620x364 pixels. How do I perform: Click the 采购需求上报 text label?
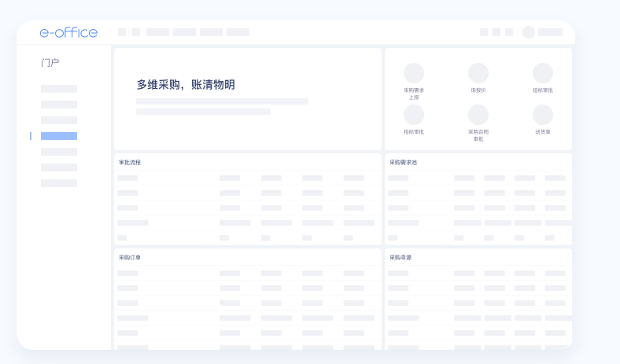(414, 94)
